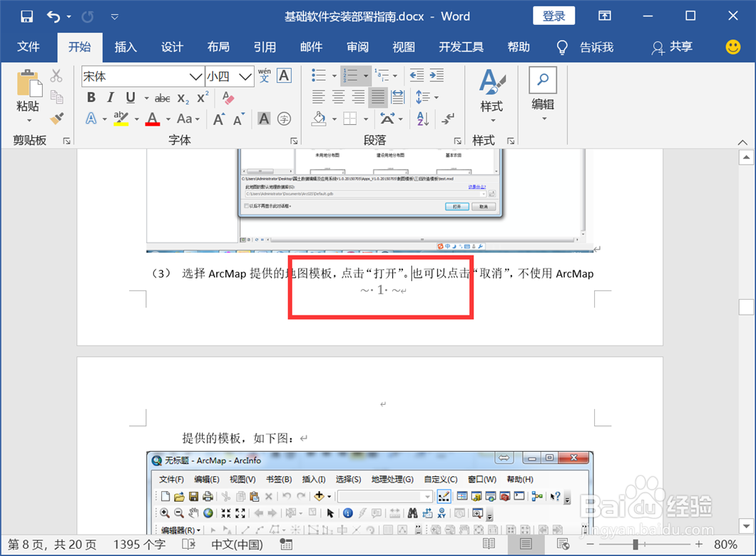The width and height of the screenshot is (756, 556).
Task: Grow font size with larger A
Action: (x=219, y=118)
